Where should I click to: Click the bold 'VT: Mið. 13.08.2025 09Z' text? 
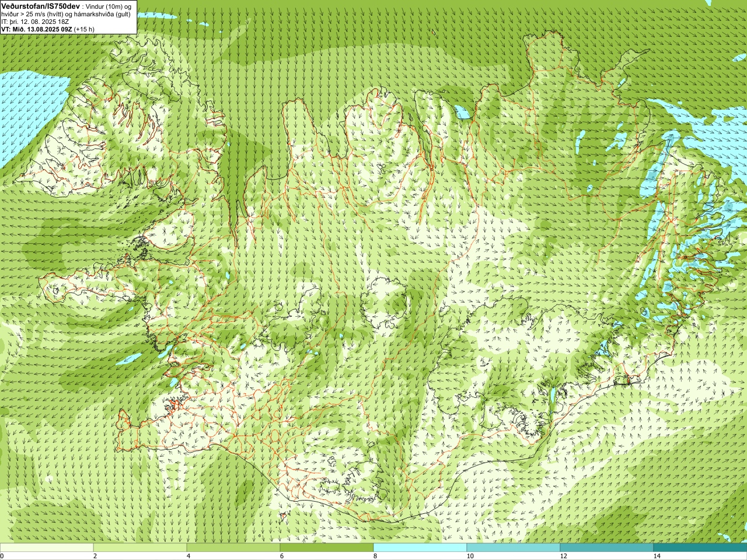(x=37, y=29)
